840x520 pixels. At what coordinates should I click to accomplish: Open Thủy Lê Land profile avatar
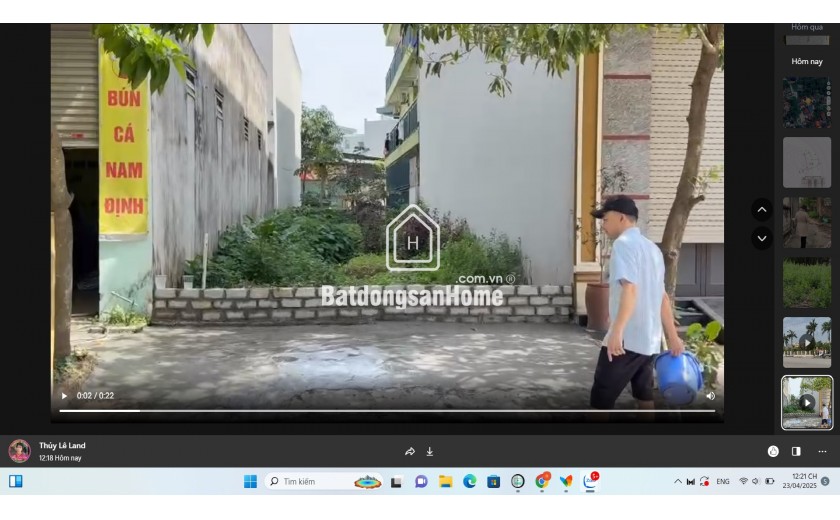tap(19, 451)
